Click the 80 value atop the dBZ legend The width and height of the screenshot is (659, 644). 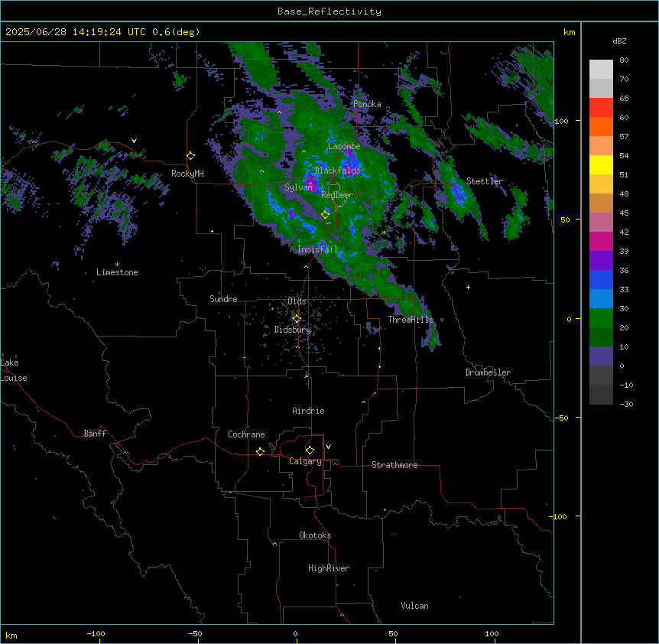624,60
